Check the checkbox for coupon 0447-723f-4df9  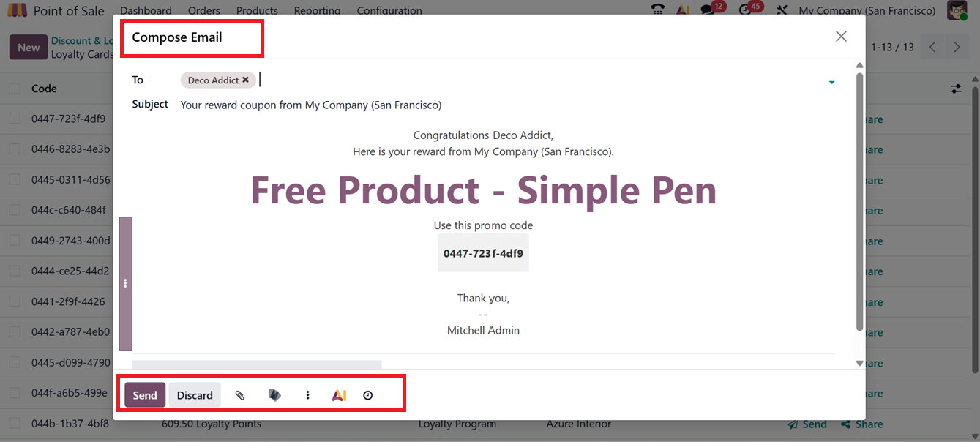15,119
